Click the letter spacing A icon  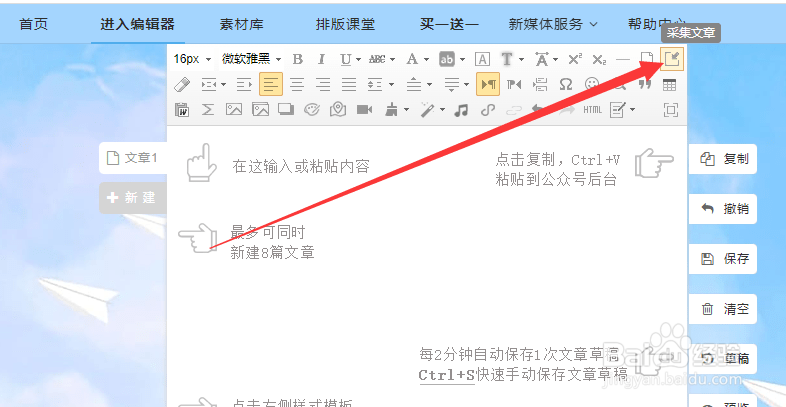click(541, 59)
